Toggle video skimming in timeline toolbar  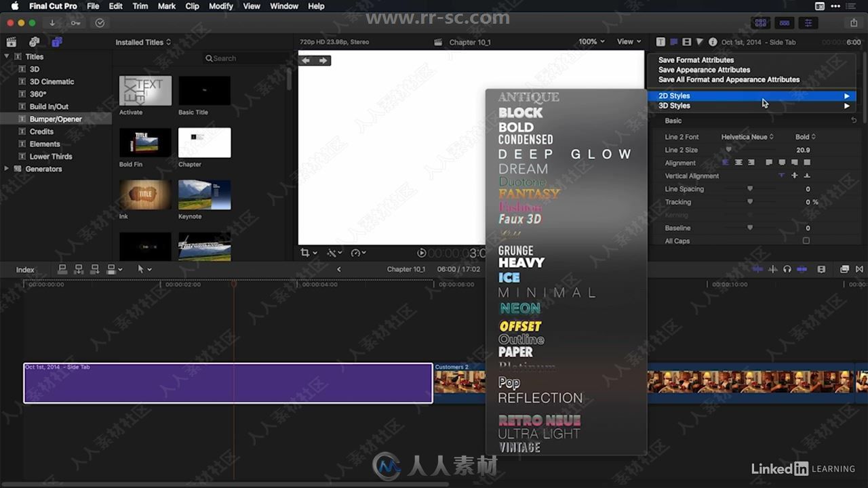tap(757, 269)
